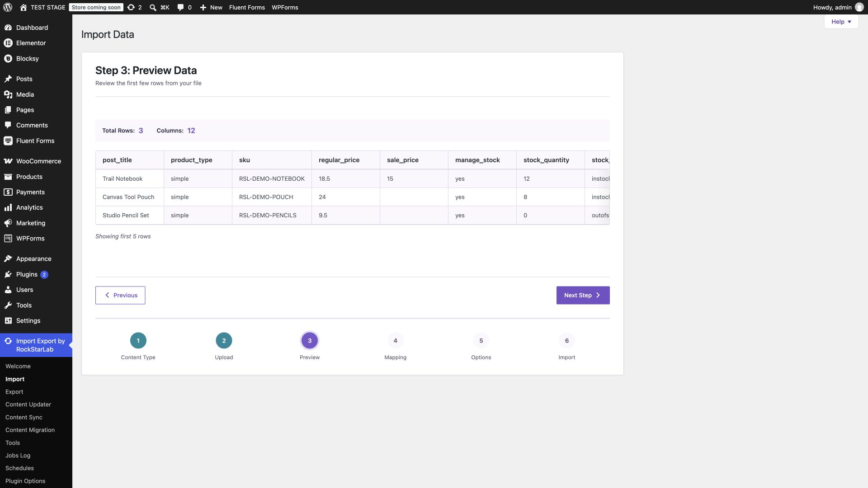
Task: Open the Jobs Log submenu item
Action: pyautogui.click(x=18, y=455)
